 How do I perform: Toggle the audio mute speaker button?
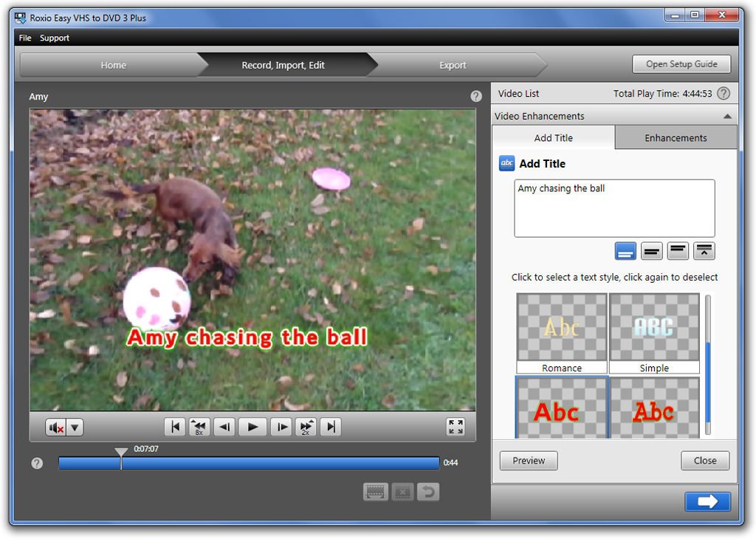coord(56,428)
